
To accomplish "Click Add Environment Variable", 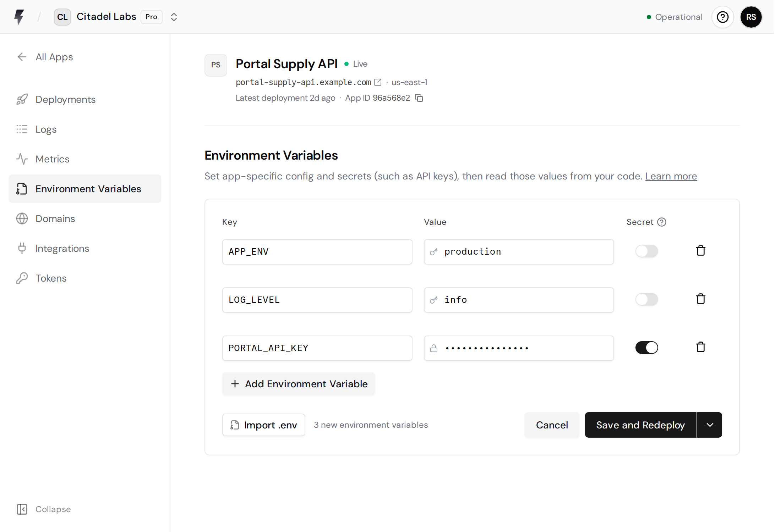I will 299,384.
